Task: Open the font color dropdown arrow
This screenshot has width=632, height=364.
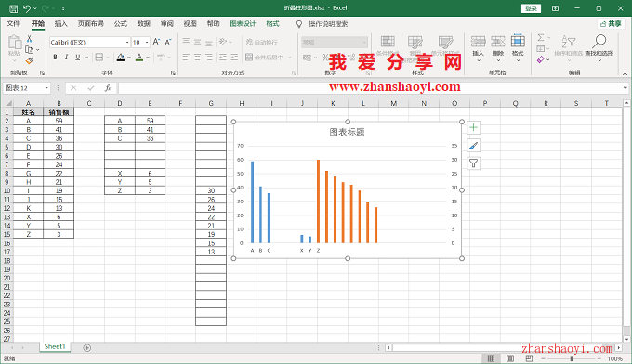Action: [148, 58]
